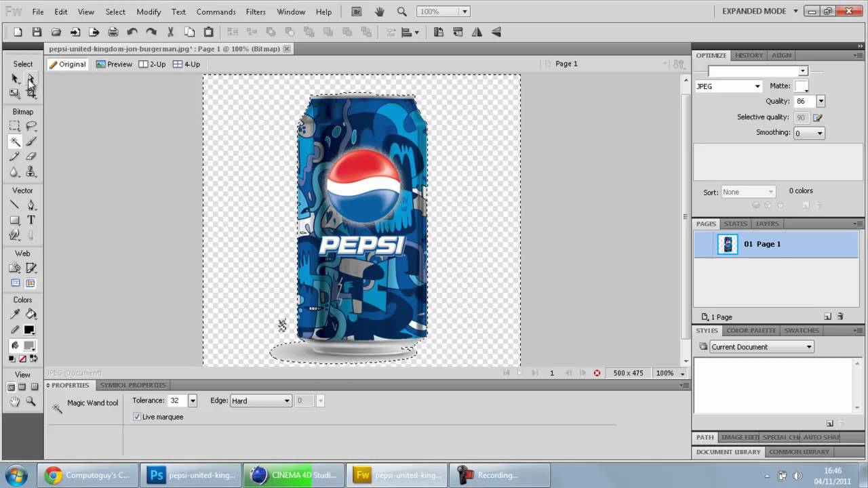This screenshot has height=488, width=868.
Task: Expand the JPEG export format dropdown
Action: 728,86
